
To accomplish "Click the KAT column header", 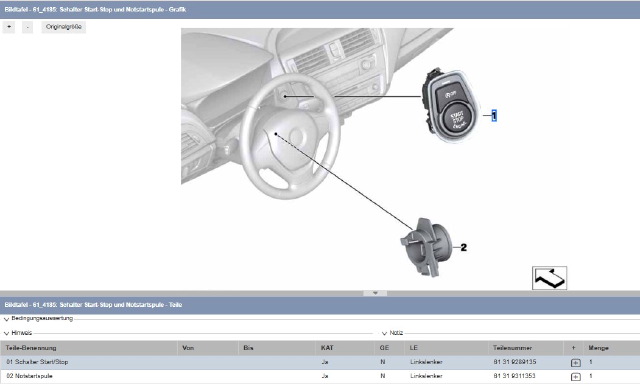I will click(327, 348).
